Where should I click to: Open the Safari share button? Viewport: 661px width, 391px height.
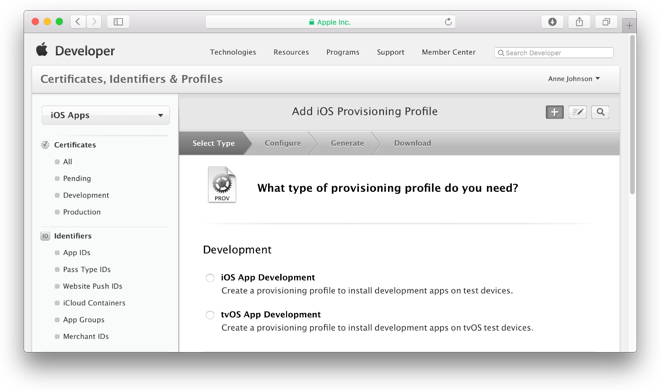click(x=579, y=21)
